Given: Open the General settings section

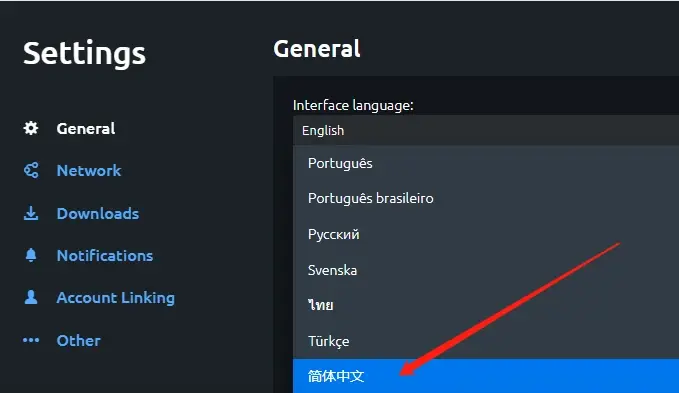Looking at the screenshot, I should click(86, 129).
